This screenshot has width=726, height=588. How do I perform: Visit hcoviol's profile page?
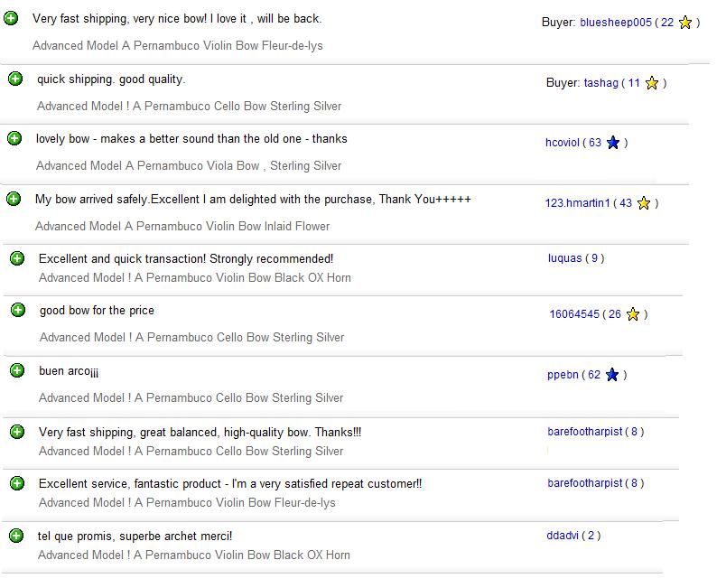pos(562,143)
